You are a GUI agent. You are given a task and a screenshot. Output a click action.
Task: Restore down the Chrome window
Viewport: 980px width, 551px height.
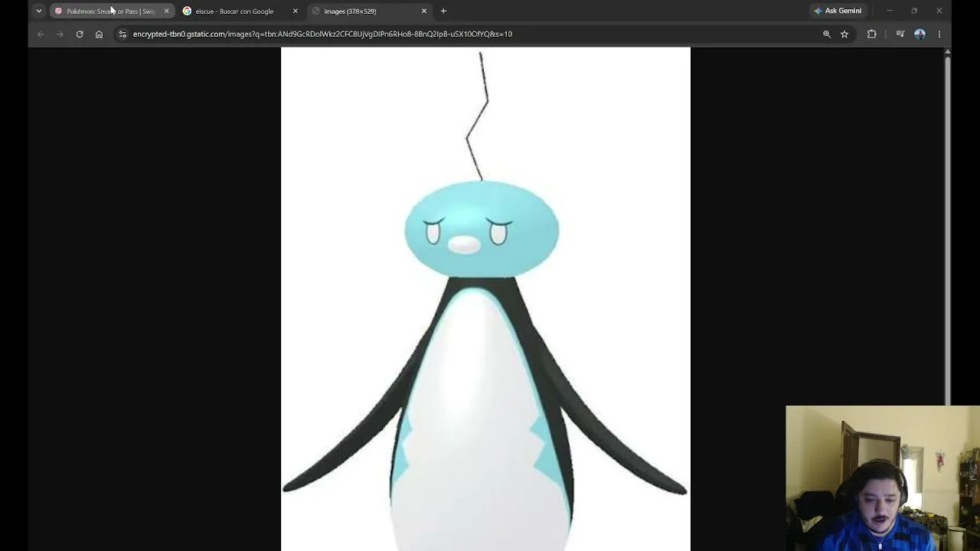point(914,11)
